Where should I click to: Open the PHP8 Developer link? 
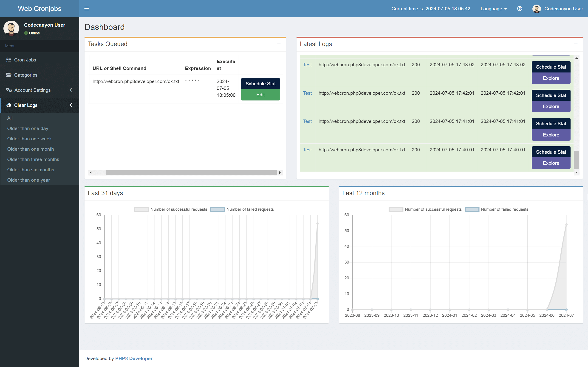134,358
